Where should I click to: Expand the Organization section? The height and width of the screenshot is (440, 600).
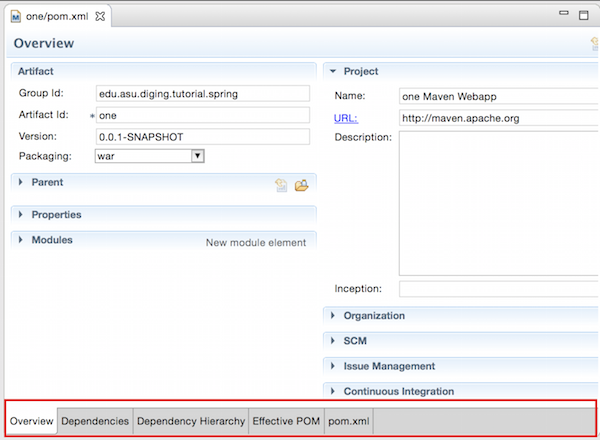coord(333,316)
